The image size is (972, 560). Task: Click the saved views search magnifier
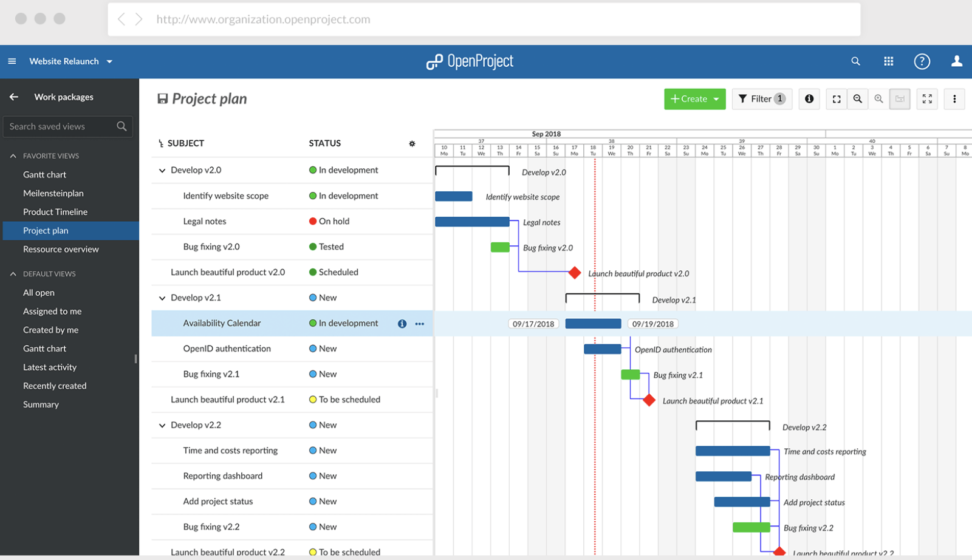[122, 126]
